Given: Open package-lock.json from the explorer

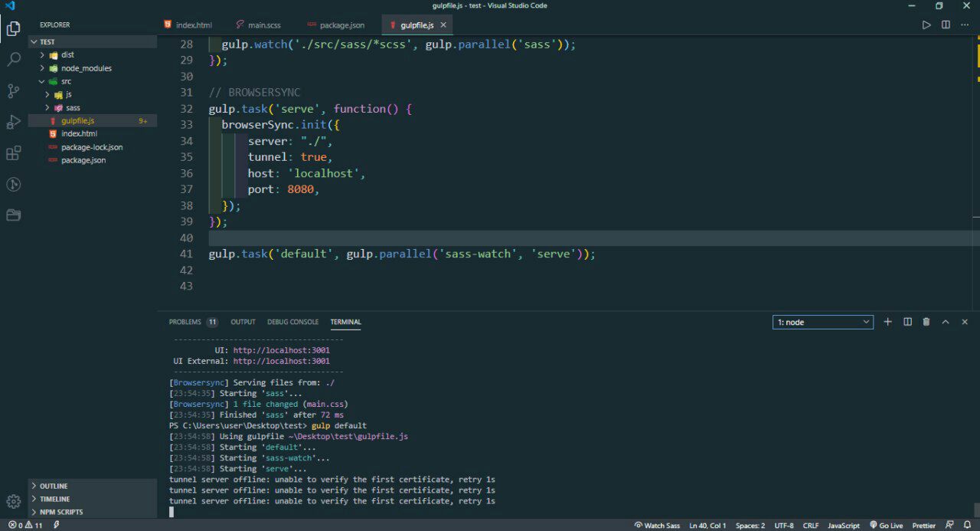Looking at the screenshot, I should pos(93,147).
